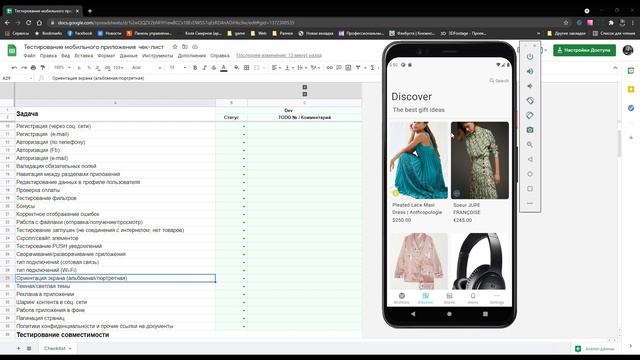Open the Формат menu
640x360 pixels.
106,56
